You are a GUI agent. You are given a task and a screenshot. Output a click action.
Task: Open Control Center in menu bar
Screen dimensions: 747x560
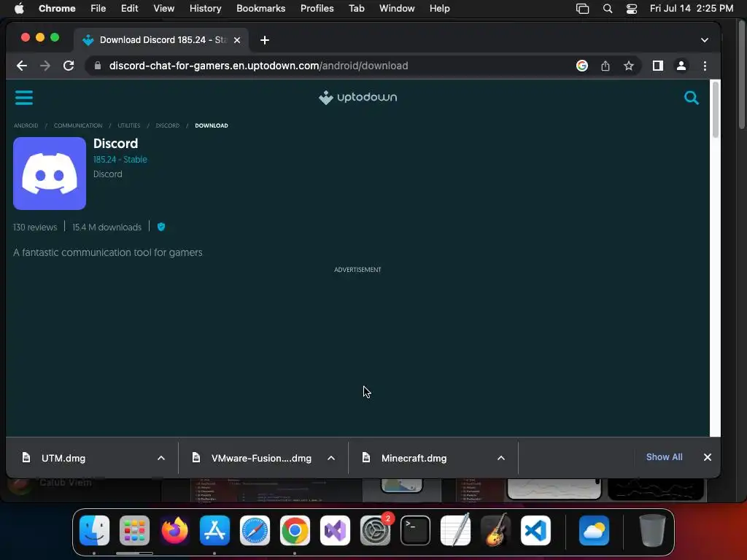tap(632, 9)
